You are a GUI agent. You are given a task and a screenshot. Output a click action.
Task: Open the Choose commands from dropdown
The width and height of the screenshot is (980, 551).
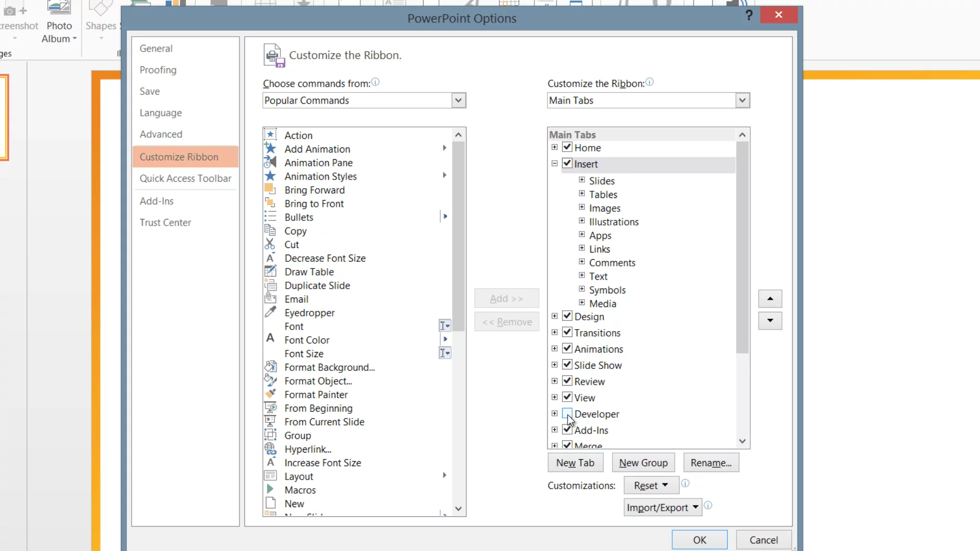pyautogui.click(x=458, y=101)
